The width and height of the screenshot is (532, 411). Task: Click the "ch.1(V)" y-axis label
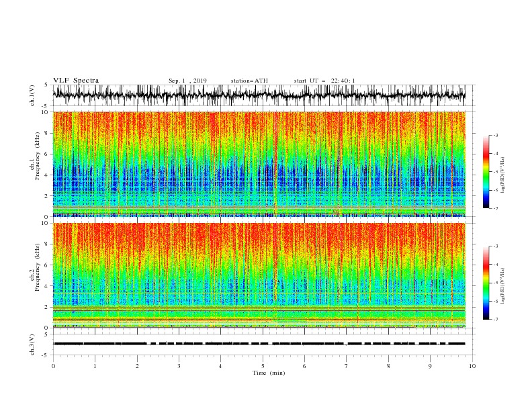click(32, 95)
